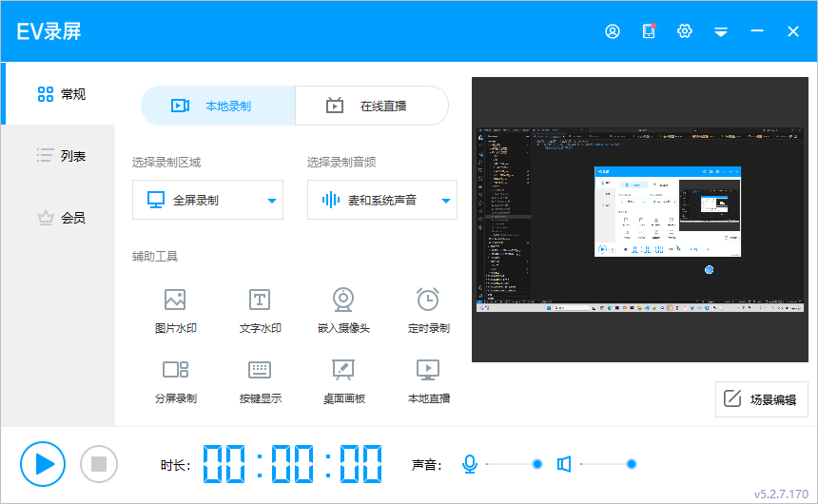
Task: Open the 桌面画板 desktop drawing board
Action: tap(343, 379)
